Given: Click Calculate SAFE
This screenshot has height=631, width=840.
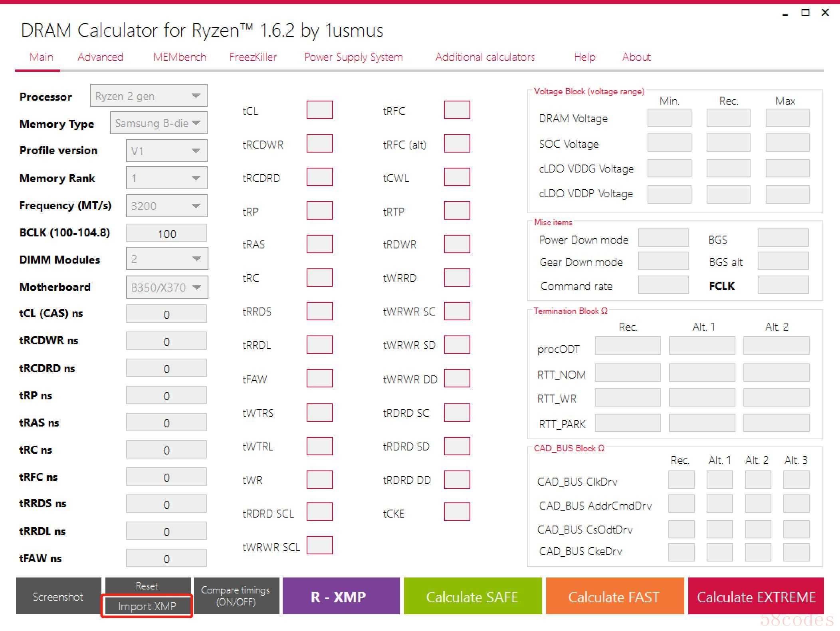Looking at the screenshot, I should (473, 596).
